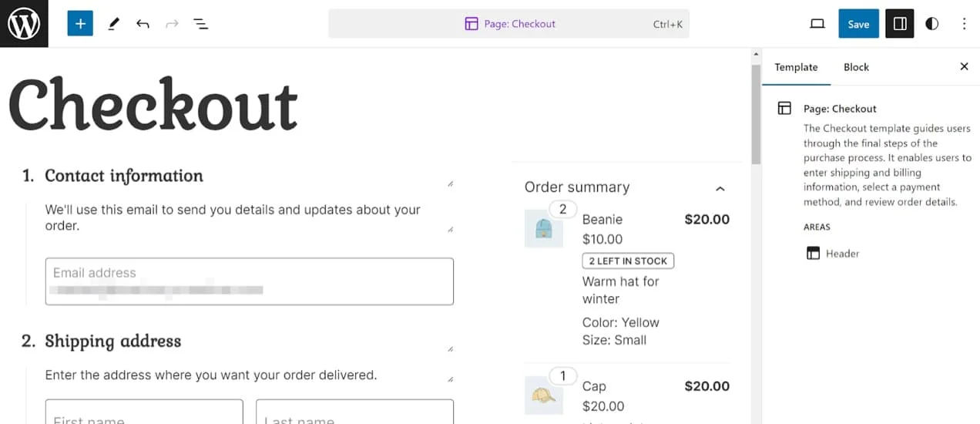
Task: Click the Beanie product thumbnail
Action: coord(543,229)
